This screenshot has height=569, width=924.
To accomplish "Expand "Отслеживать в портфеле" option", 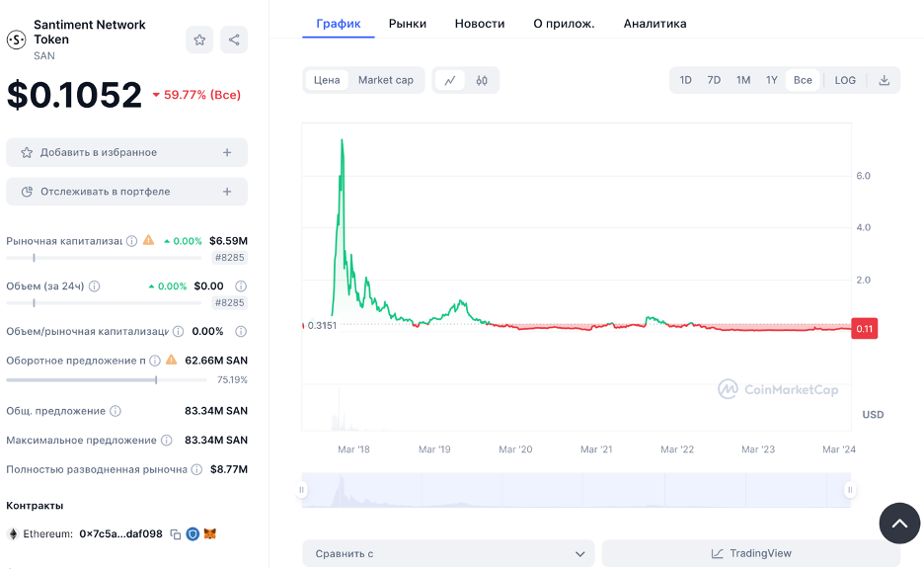I will point(227,192).
